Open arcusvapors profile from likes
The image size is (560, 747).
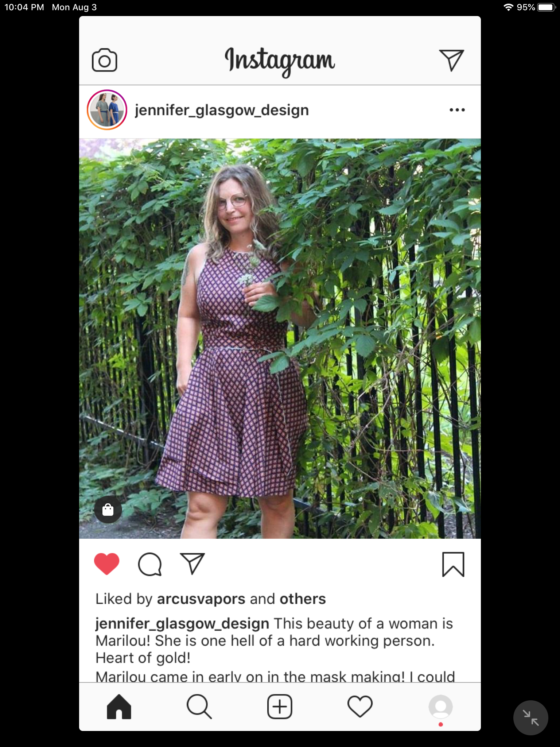[x=201, y=599]
